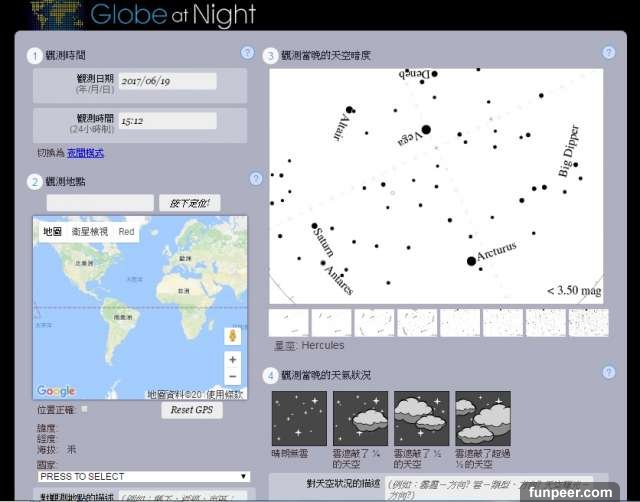Open help for observation location section
The height and width of the screenshot is (502, 640).
point(255,179)
